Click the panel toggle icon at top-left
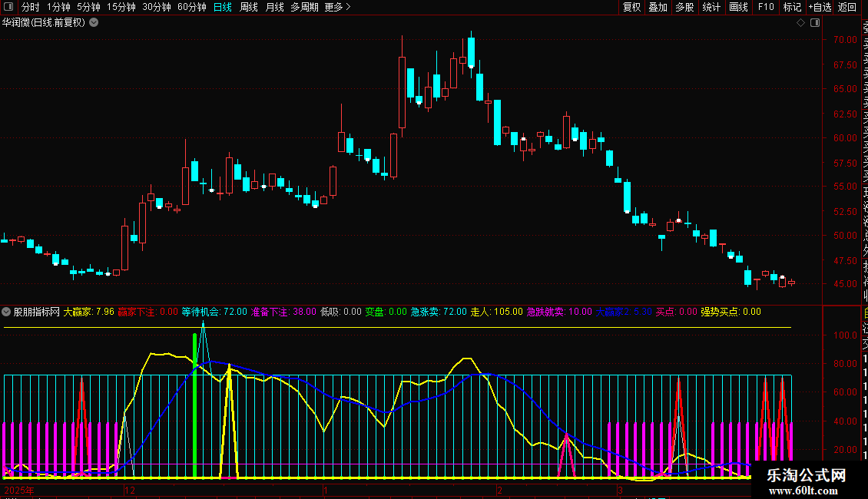The width and height of the screenshot is (868, 499). pyautogui.click(x=8, y=7)
